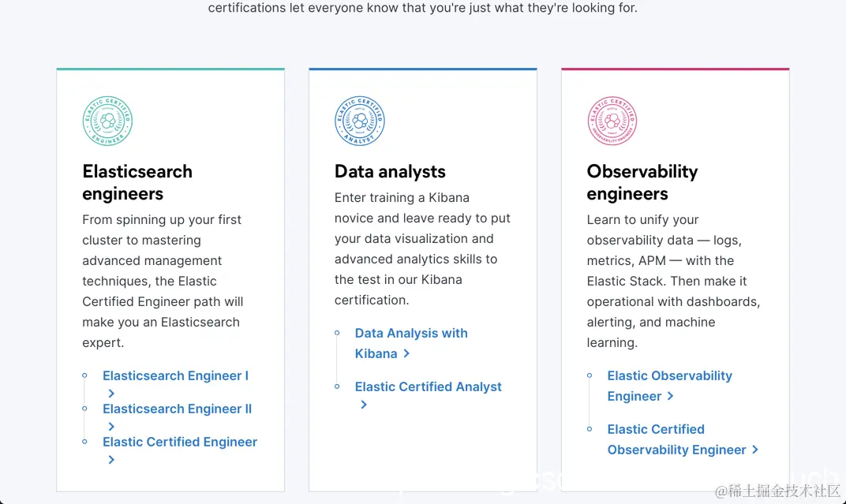Click the chevron beside Kibana link
Image resolution: width=846 pixels, height=504 pixels.
click(406, 353)
